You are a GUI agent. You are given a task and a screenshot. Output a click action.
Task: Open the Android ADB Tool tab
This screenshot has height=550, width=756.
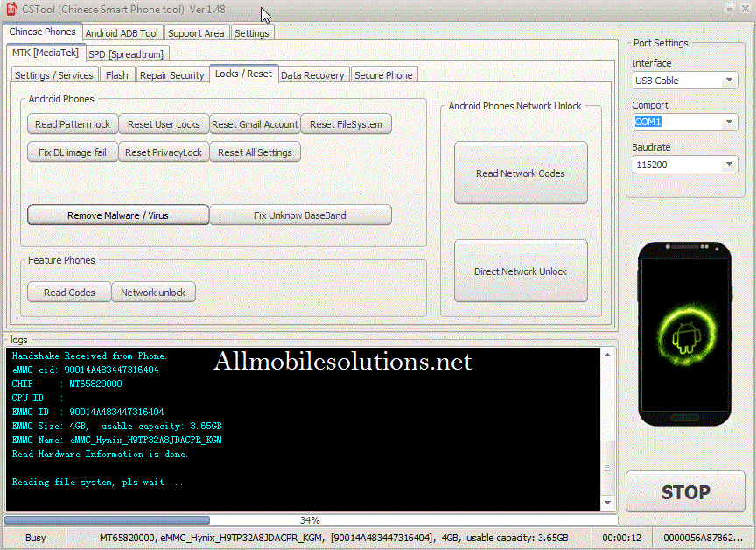(122, 33)
